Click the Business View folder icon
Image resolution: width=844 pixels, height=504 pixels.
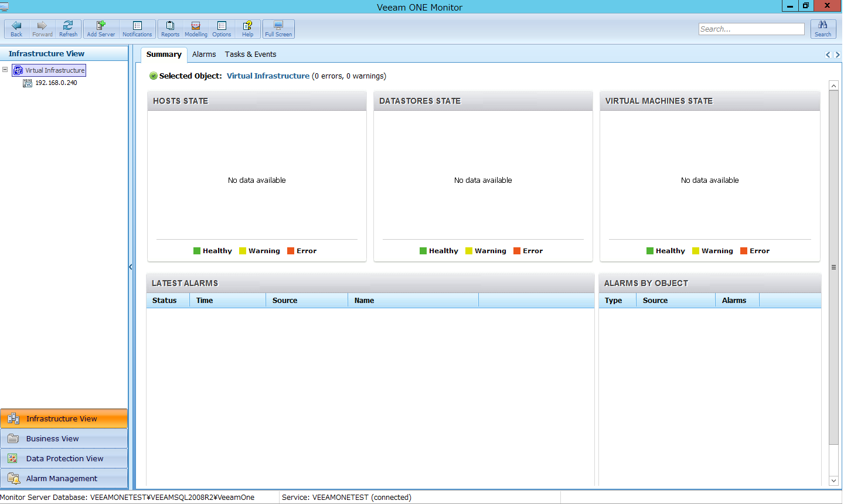click(x=13, y=438)
